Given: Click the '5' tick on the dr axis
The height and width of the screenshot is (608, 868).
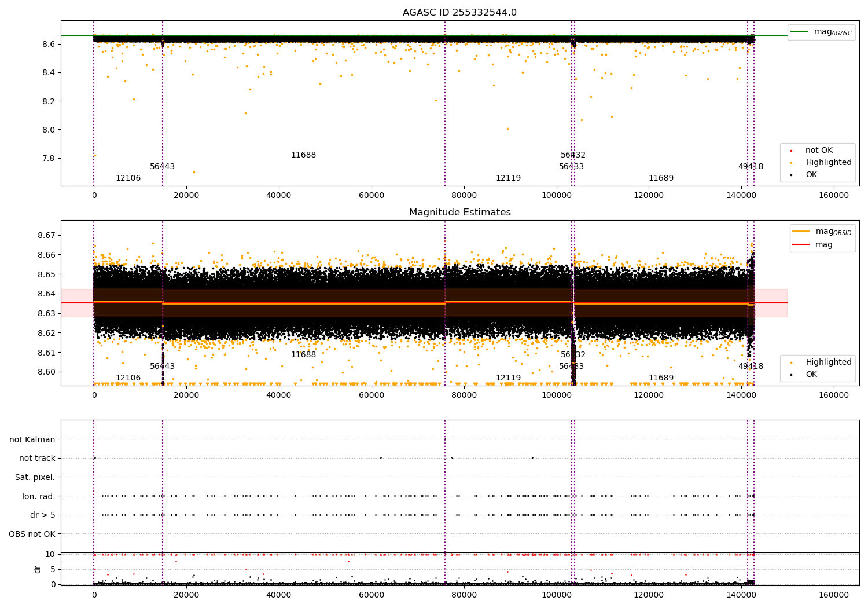Looking at the screenshot, I should (x=53, y=569).
